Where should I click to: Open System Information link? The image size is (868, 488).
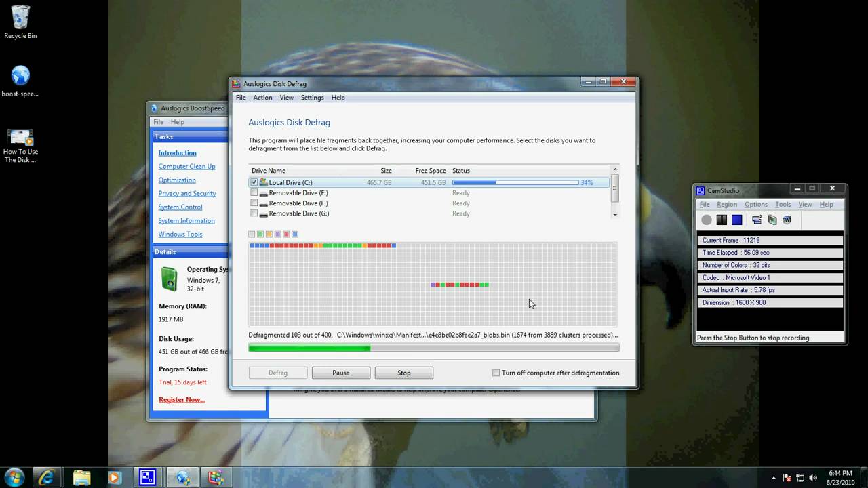point(186,221)
